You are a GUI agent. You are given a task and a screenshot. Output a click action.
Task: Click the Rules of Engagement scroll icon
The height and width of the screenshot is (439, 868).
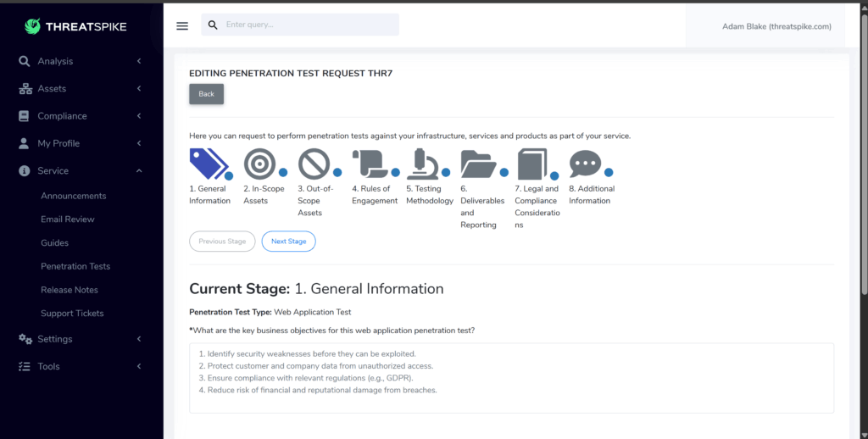[x=368, y=163]
